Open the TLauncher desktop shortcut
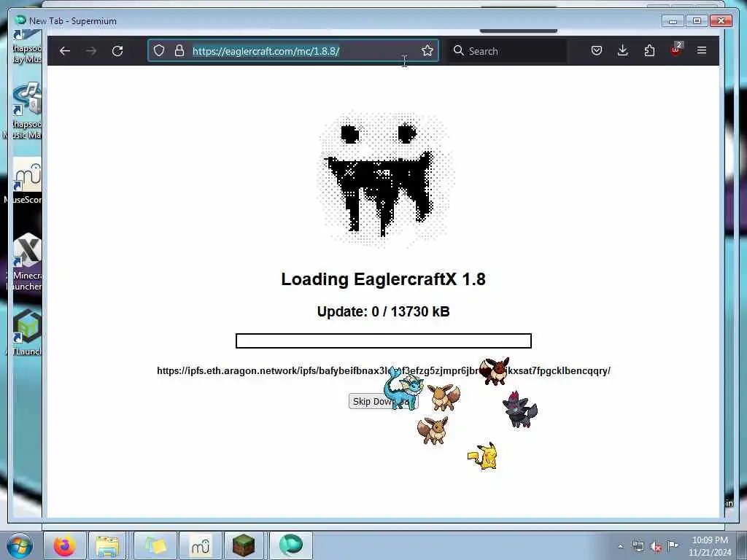 26,332
